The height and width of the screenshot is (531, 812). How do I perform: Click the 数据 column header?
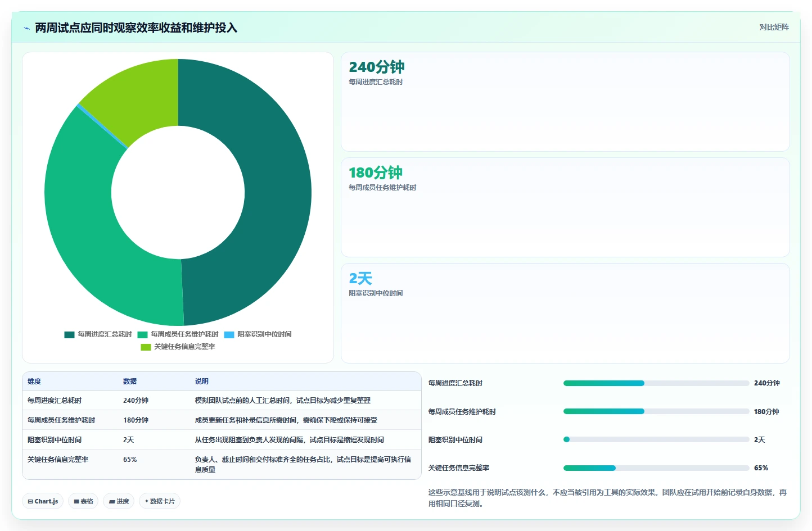(x=130, y=382)
